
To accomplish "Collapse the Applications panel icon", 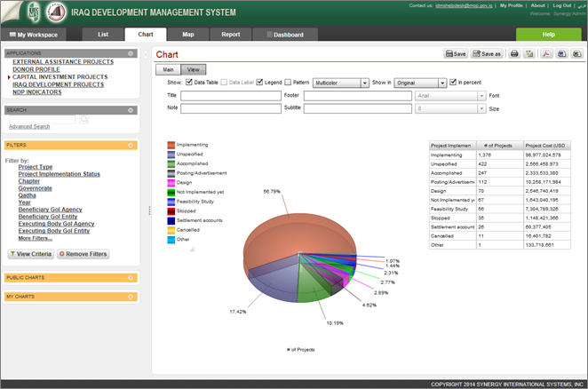I will pyautogui.click(x=131, y=53).
